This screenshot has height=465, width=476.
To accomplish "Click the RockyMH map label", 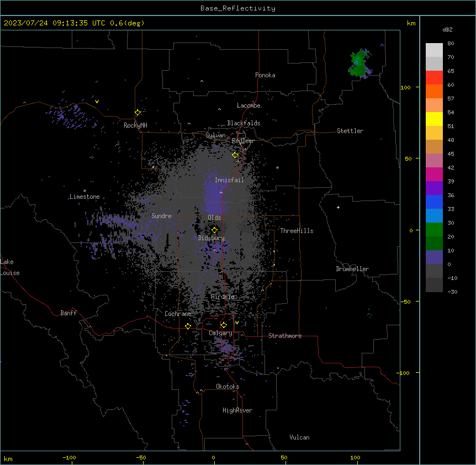I will 135,125.
